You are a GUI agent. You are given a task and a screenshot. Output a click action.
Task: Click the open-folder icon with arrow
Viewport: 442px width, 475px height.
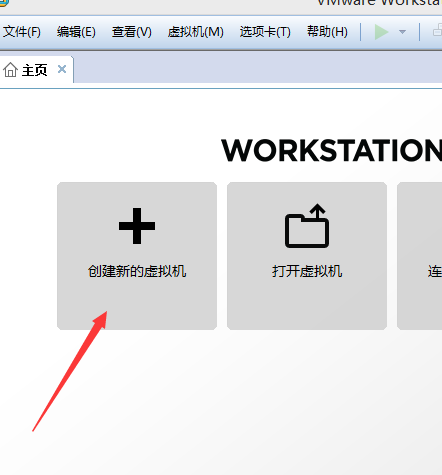point(307,226)
